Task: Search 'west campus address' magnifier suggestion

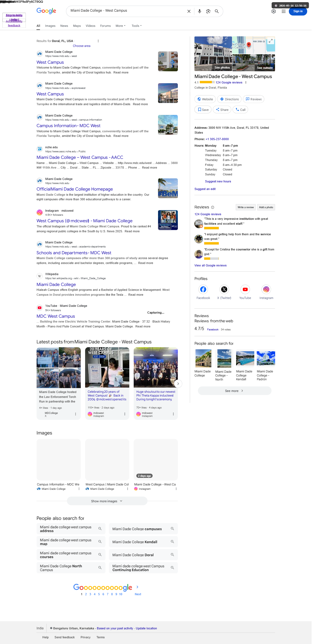Action: point(100,529)
